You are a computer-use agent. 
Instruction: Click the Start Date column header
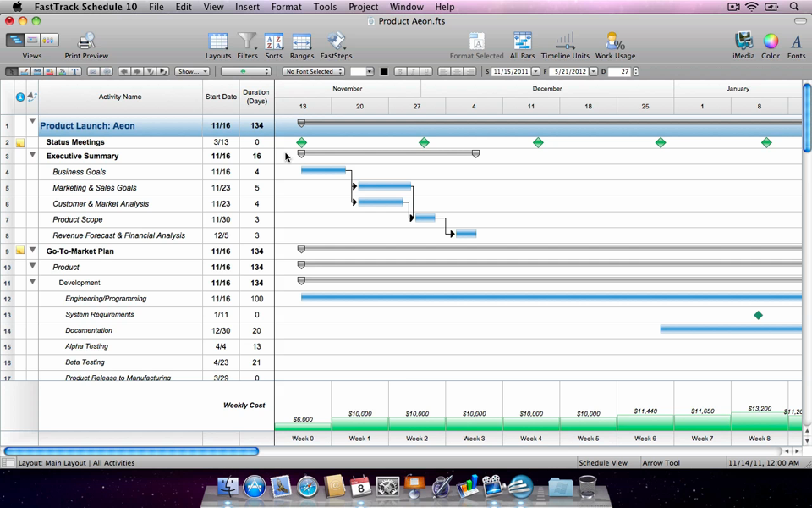point(221,97)
